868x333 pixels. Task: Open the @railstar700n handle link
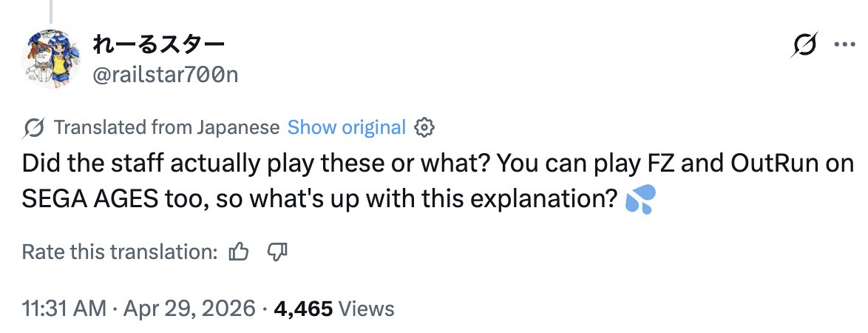(166, 74)
